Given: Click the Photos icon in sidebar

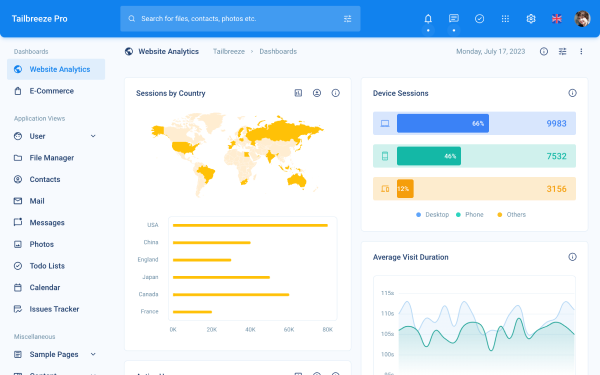Looking at the screenshot, I should (18, 244).
